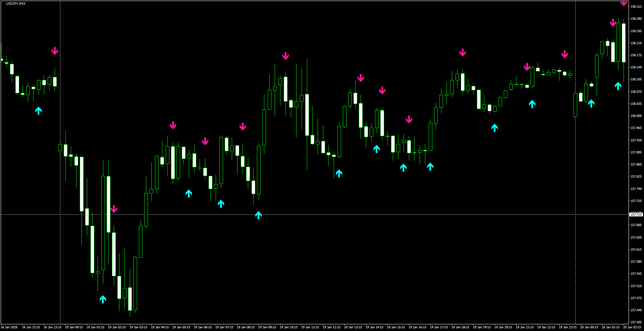Click the pink sell arrow above the 16 Jan 23:15 candles
This screenshot has height=331, width=644.
pos(55,51)
